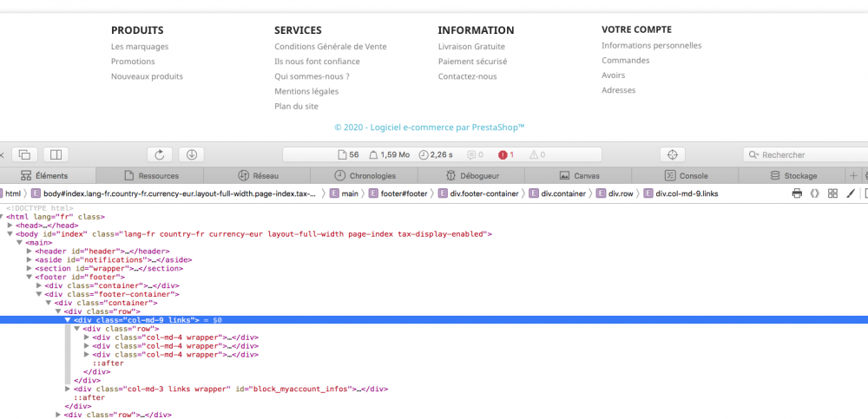
Task: Open the Stockage tab
Action: pos(793,175)
